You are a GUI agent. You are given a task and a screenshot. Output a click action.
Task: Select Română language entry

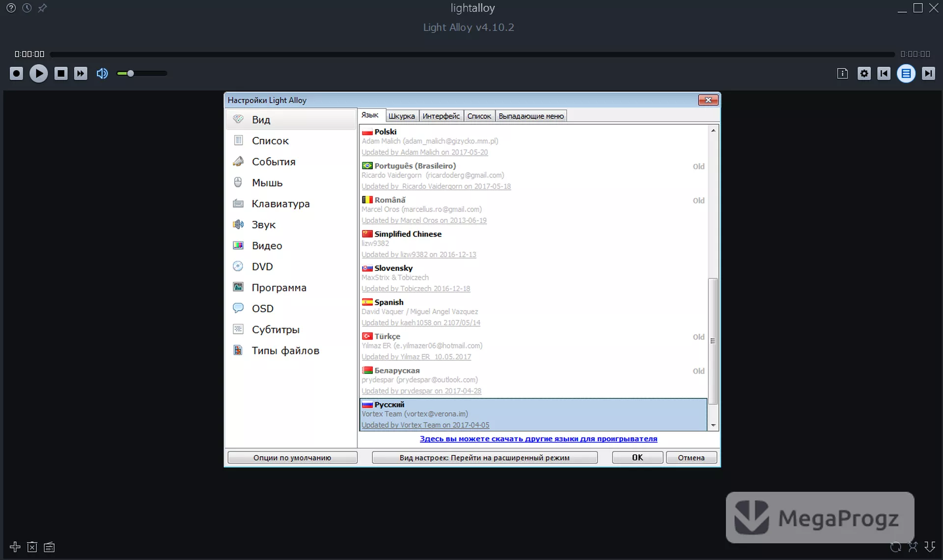coord(533,210)
